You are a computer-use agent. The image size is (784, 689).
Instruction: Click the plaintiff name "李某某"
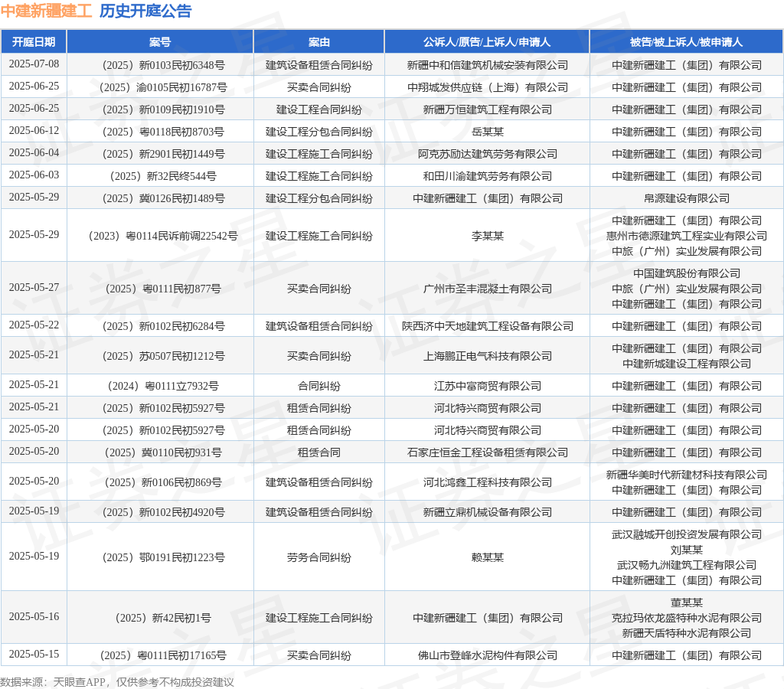(488, 236)
